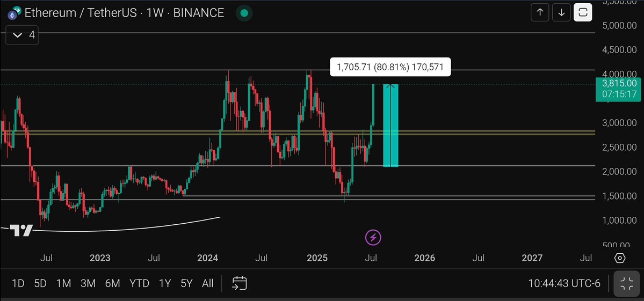The width and height of the screenshot is (644, 301).
Task: Click the countdown timer 07:15:17
Action: 619,94
